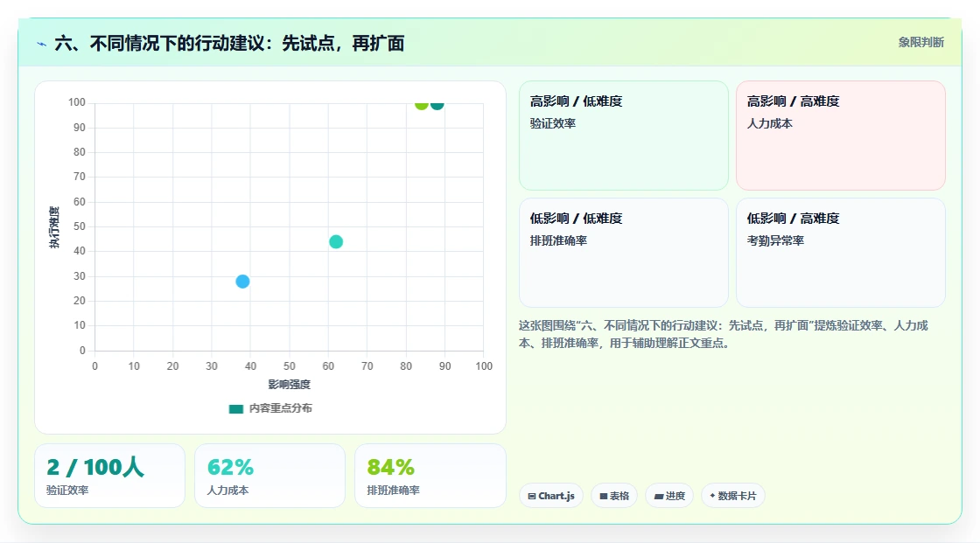Toggle the teal legend swatch for 内容重点分布

pos(236,408)
